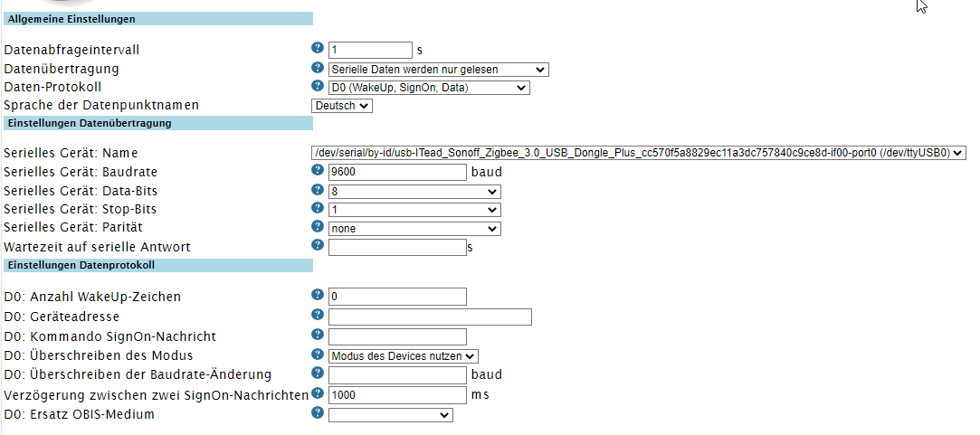This screenshot has height=435, width=980.
Task: Open serial device name dropdown
Action: click(x=638, y=153)
